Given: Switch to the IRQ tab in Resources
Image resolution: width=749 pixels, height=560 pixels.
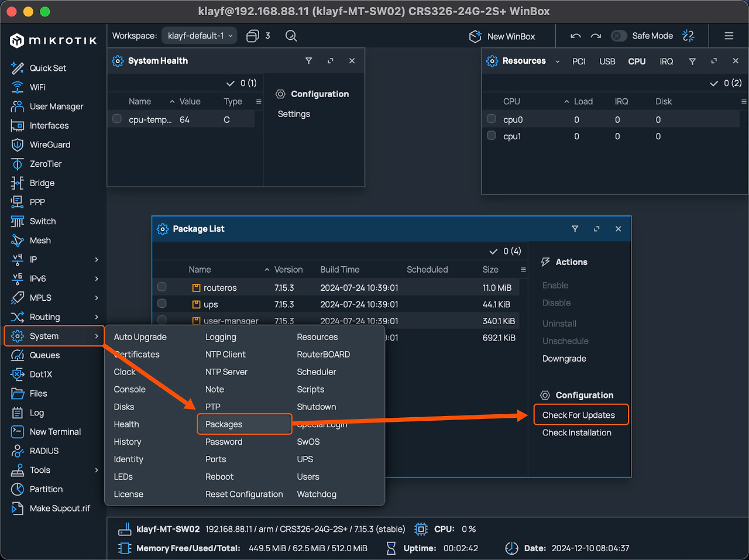Looking at the screenshot, I should [x=666, y=61].
